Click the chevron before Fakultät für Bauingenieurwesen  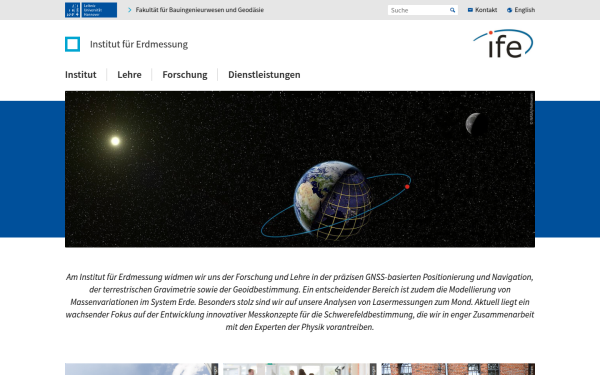tap(129, 10)
